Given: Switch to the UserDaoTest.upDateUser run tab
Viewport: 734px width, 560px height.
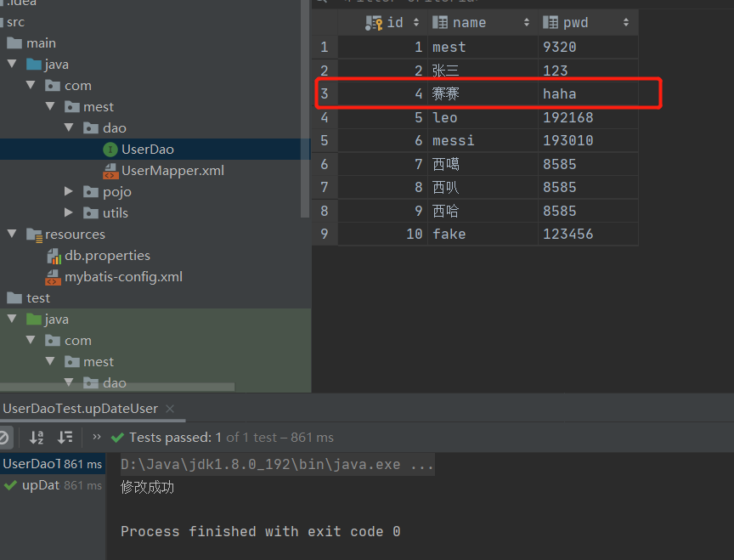Looking at the screenshot, I should click(x=81, y=409).
